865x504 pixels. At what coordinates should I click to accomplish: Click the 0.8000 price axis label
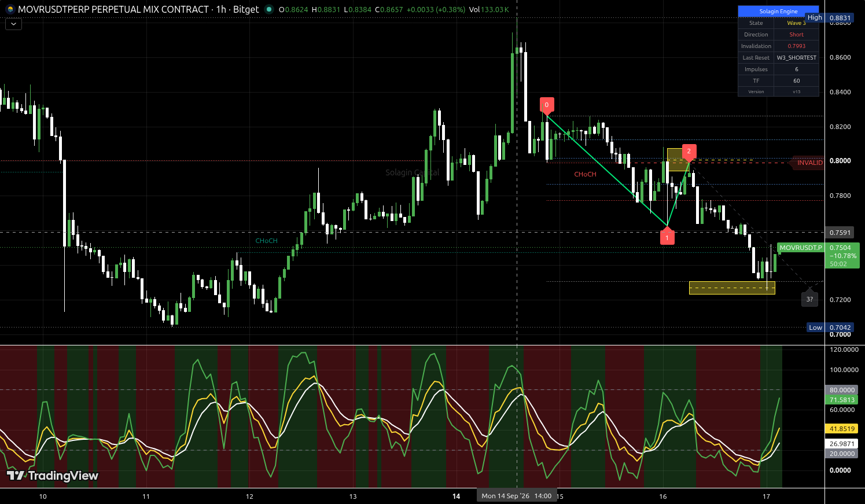[840, 161]
